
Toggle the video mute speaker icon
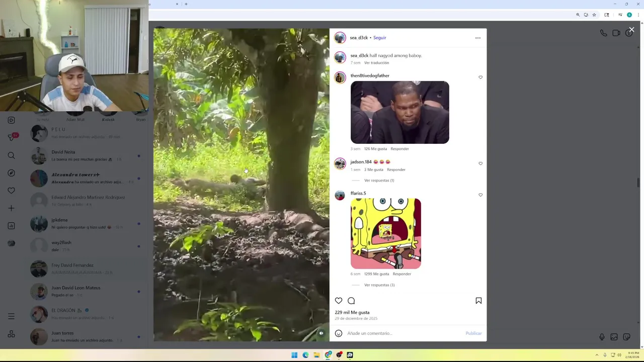click(321, 333)
